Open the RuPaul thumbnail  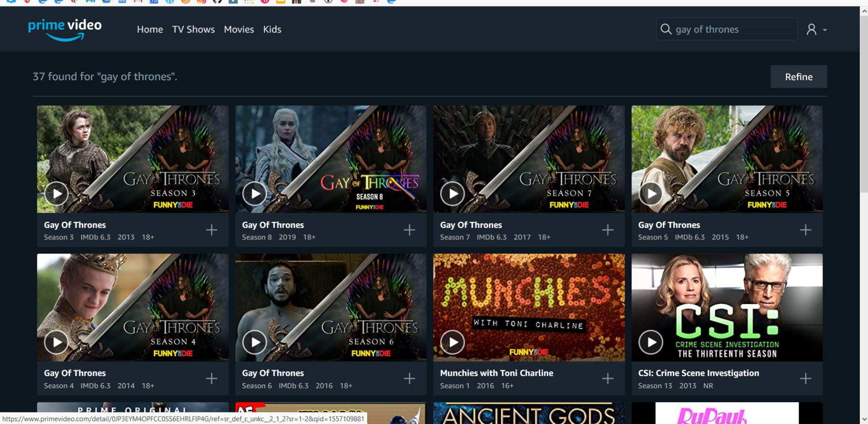(x=727, y=413)
